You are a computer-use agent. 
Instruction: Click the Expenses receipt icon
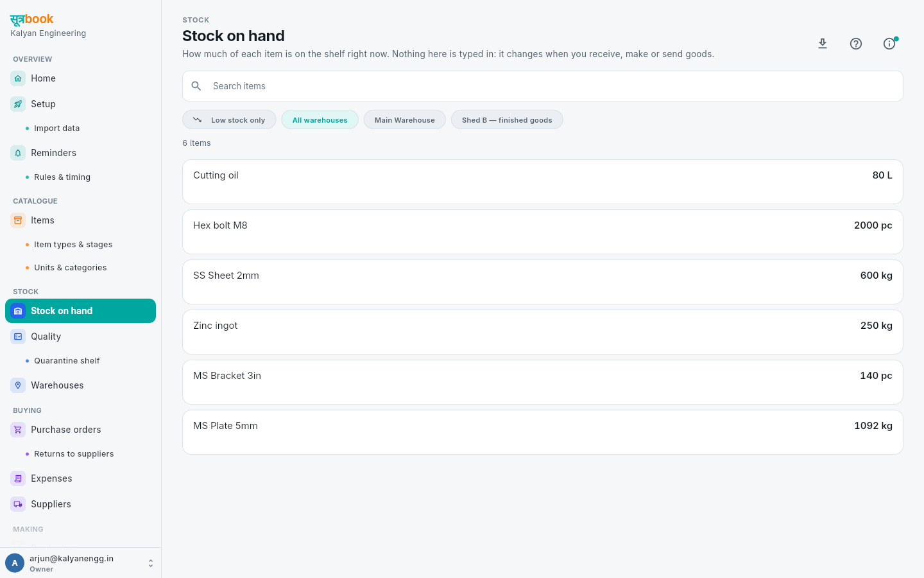pyautogui.click(x=18, y=478)
